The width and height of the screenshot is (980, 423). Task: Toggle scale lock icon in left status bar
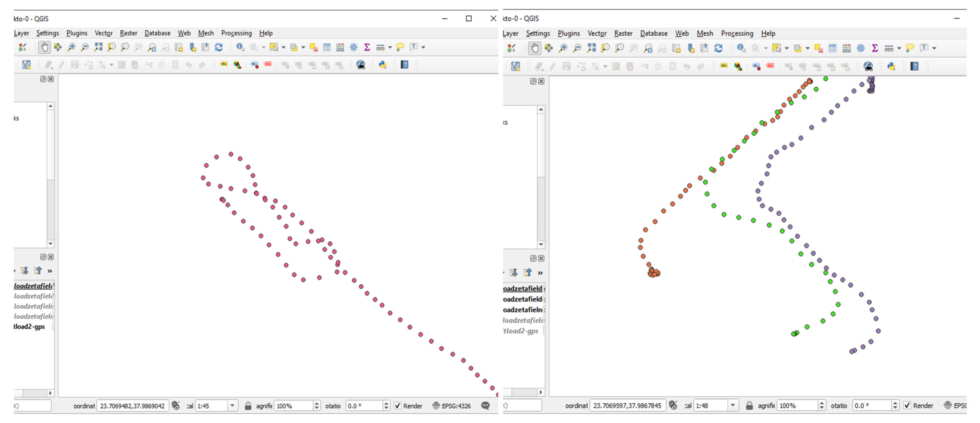(x=248, y=406)
